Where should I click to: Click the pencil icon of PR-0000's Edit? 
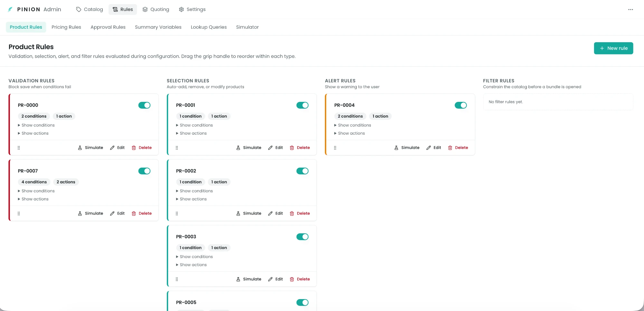click(x=112, y=148)
